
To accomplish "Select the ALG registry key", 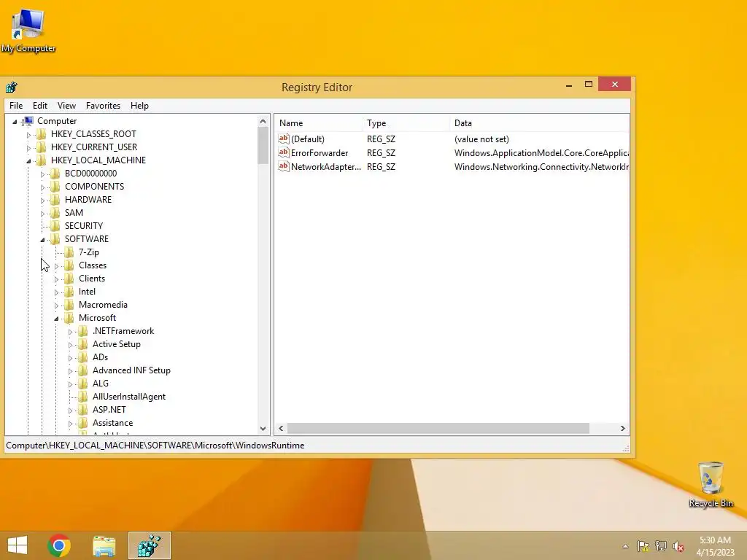I will 101,384.
